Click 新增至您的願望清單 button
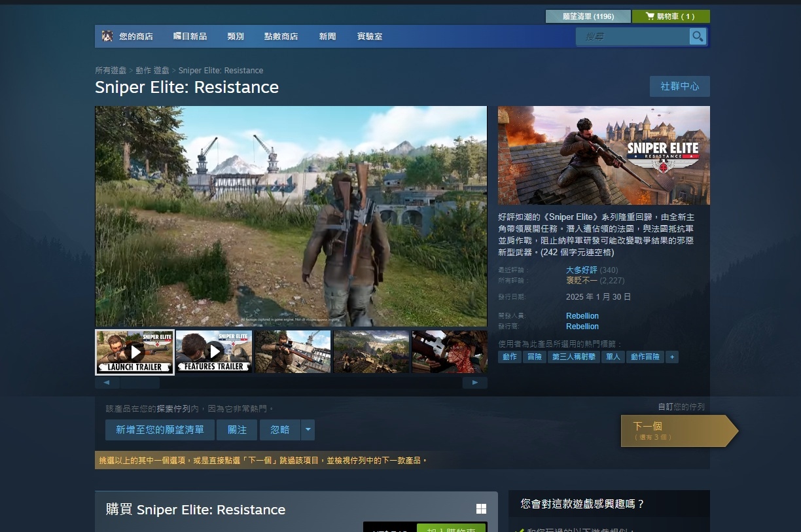This screenshot has width=801, height=532. [x=160, y=430]
